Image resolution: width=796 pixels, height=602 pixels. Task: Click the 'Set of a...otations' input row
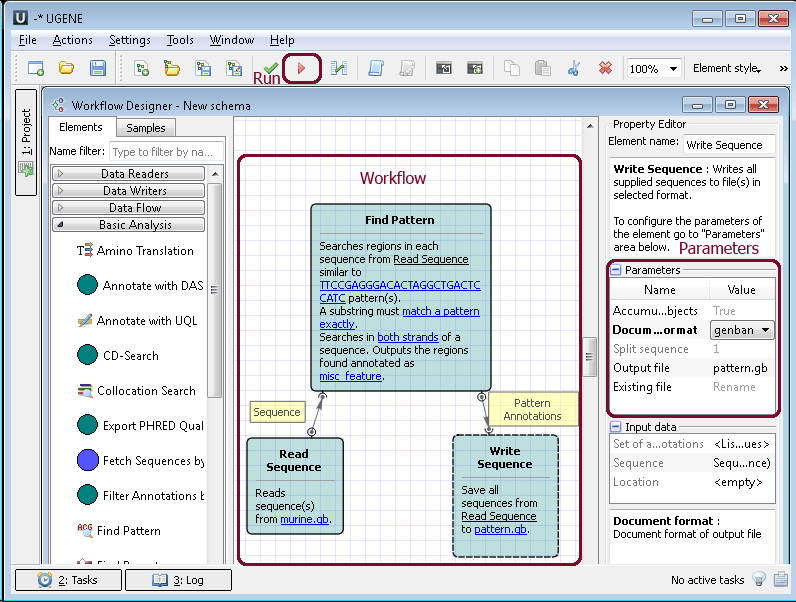(692, 444)
